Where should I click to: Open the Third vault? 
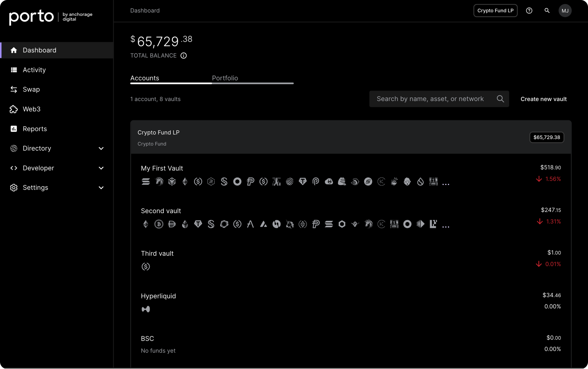(157, 253)
